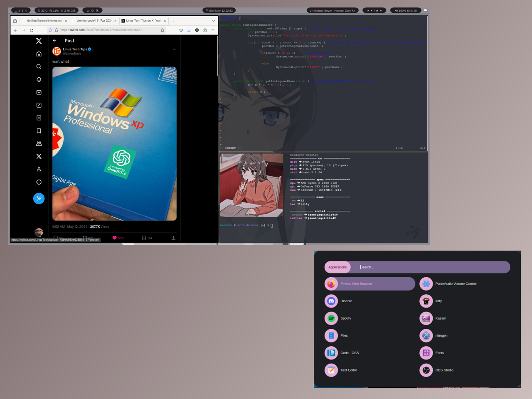Switch to olemiss-code/111/Apr 2024 tab
532x399 pixels.
tap(94, 20)
